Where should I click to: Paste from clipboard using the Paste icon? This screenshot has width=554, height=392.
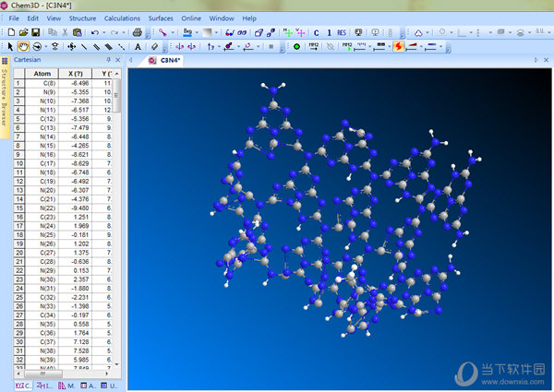click(78, 32)
